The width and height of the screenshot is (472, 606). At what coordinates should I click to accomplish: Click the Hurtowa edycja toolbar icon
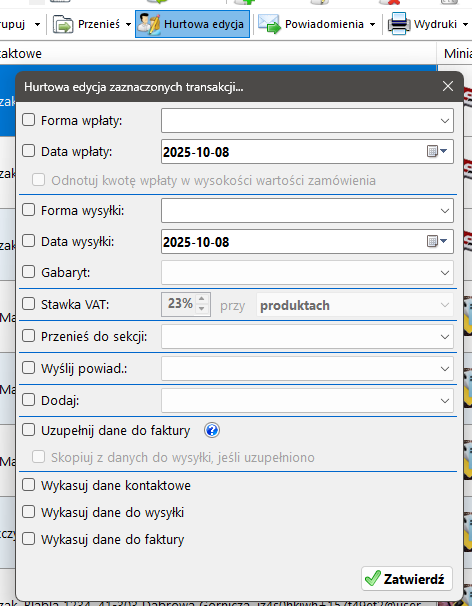(149, 24)
